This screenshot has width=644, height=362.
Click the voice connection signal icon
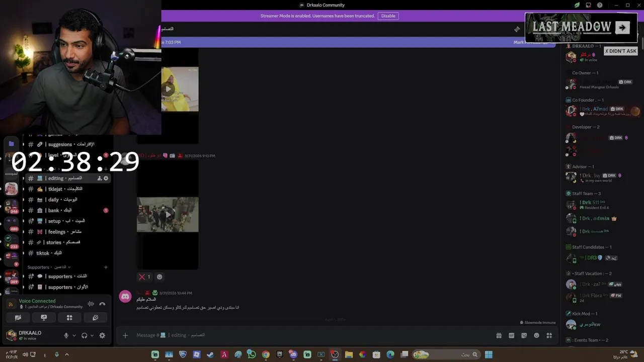pos(11,304)
